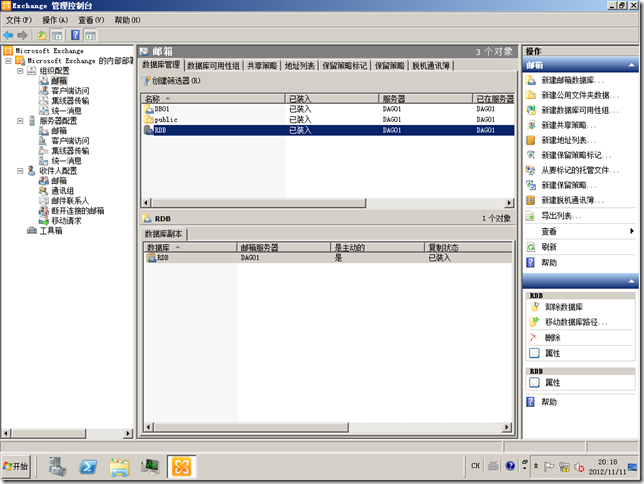Collapse the 组织配置 tree node
644x484 pixels.
[x=20, y=71]
